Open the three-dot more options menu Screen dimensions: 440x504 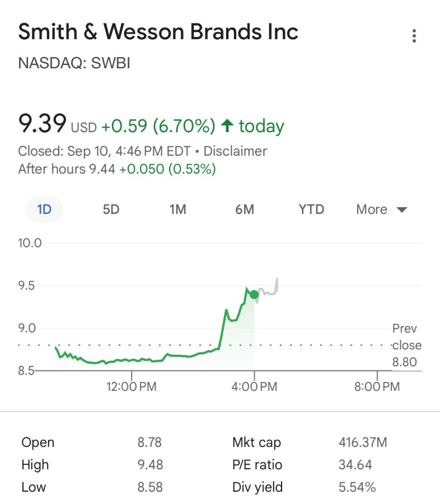tap(414, 36)
